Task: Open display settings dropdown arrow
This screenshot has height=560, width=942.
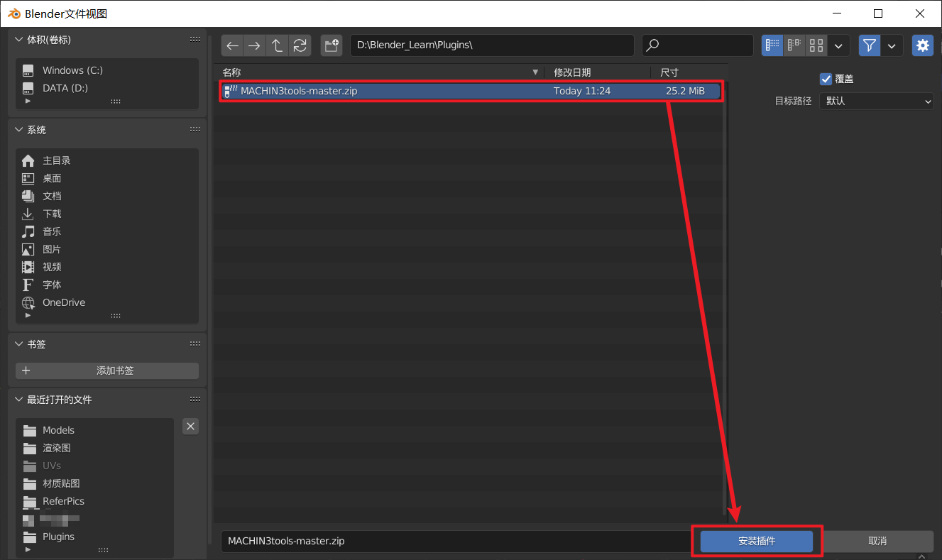Action: pyautogui.click(x=838, y=45)
